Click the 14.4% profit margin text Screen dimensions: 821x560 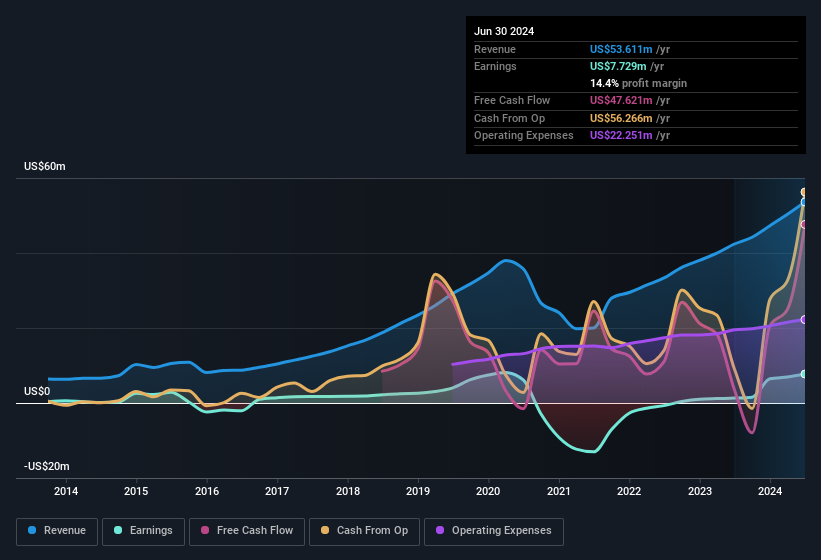coord(638,83)
